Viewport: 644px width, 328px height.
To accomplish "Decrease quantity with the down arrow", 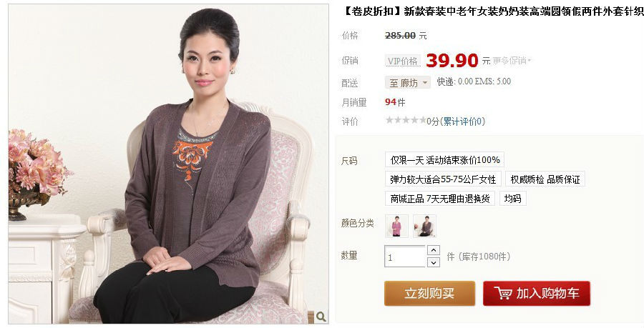I will pyautogui.click(x=434, y=262).
